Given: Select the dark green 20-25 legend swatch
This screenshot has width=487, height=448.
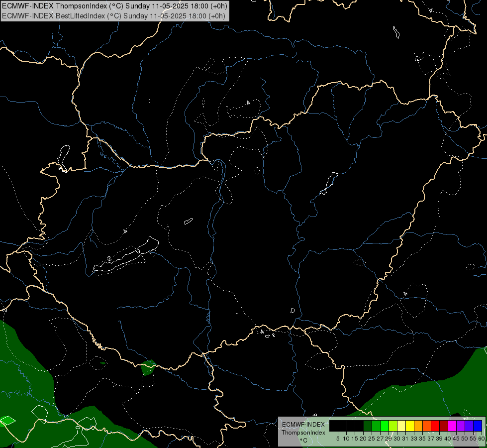Looking at the screenshot, I should tap(368, 426).
